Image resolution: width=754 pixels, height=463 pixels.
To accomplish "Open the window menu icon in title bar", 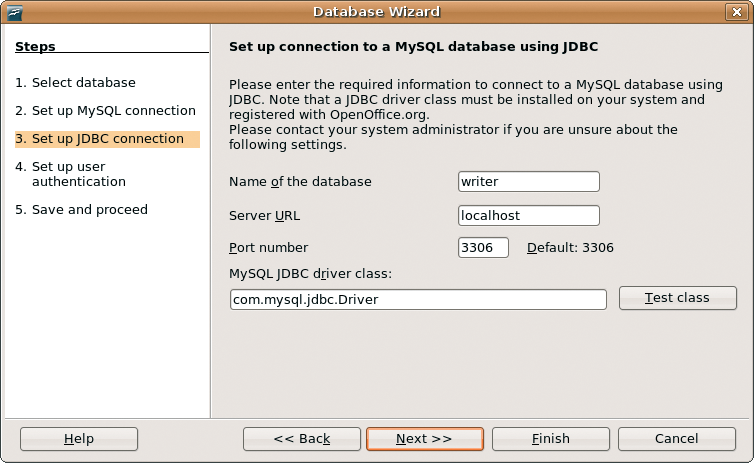I will [15, 12].
